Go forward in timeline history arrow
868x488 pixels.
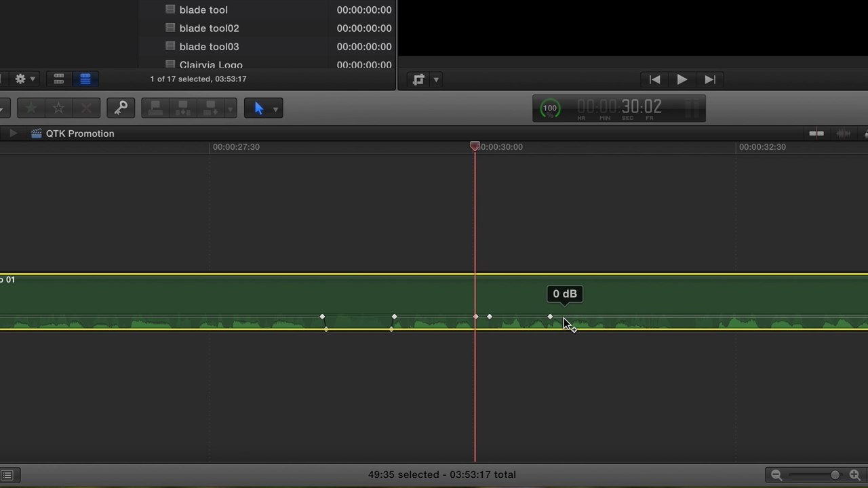click(13, 134)
